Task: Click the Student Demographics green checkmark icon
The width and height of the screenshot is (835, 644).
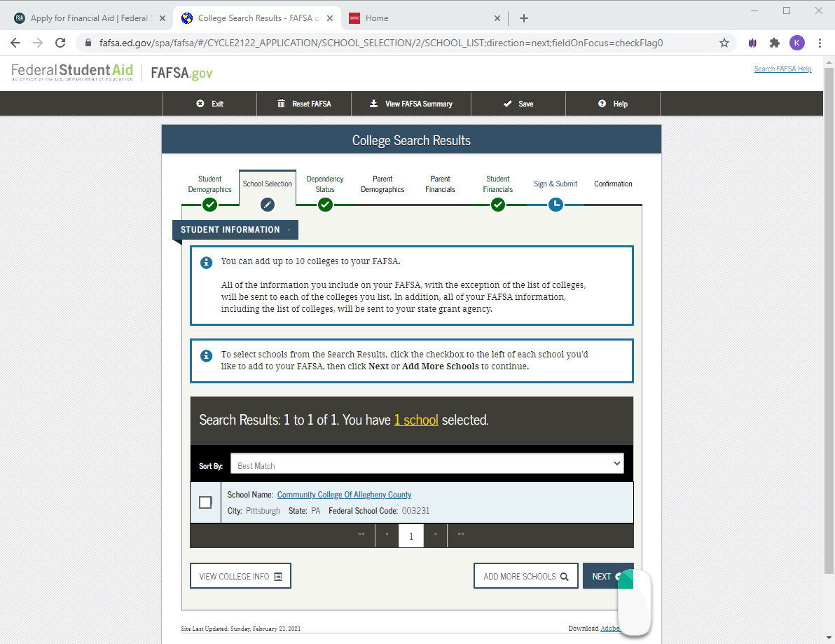Action: point(210,205)
